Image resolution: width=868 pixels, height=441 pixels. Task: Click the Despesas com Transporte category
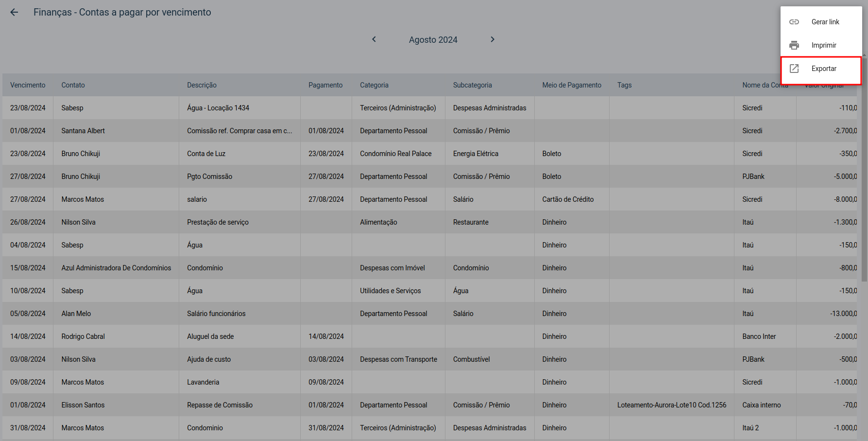398,359
